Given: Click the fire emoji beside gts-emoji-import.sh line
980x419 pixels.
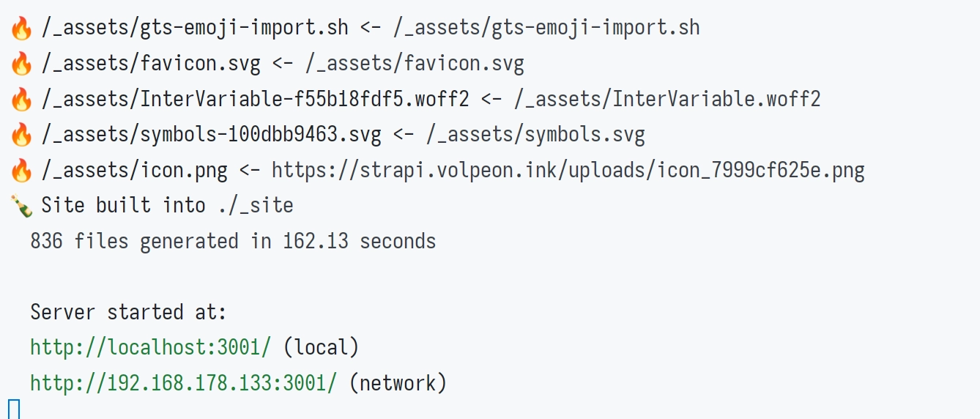Looking at the screenshot, I should tap(21, 29).
